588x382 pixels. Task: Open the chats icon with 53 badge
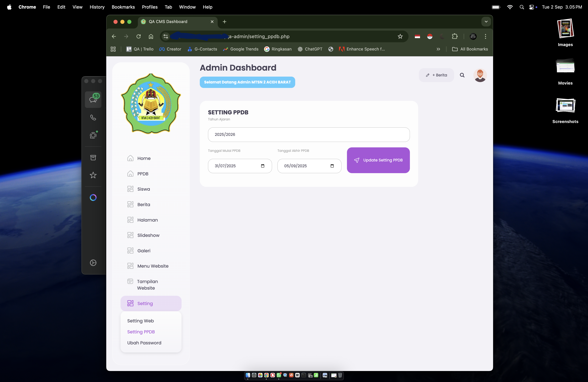coord(93,99)
